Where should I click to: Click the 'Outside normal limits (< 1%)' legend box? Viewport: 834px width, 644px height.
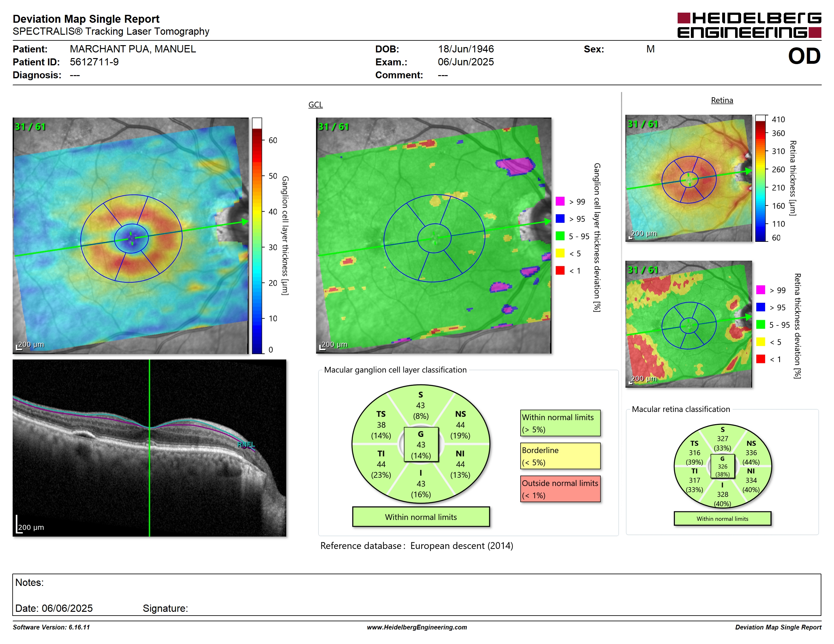click(x=560, y=489)
